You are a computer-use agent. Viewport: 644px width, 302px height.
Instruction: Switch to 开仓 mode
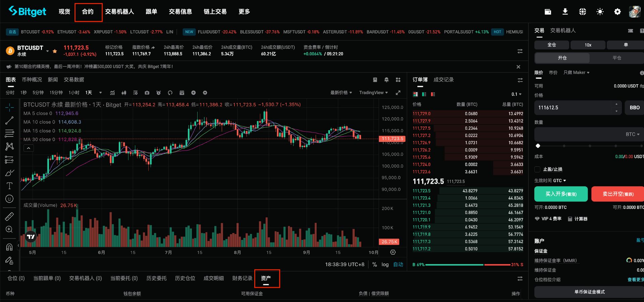[x=562, y=58]
